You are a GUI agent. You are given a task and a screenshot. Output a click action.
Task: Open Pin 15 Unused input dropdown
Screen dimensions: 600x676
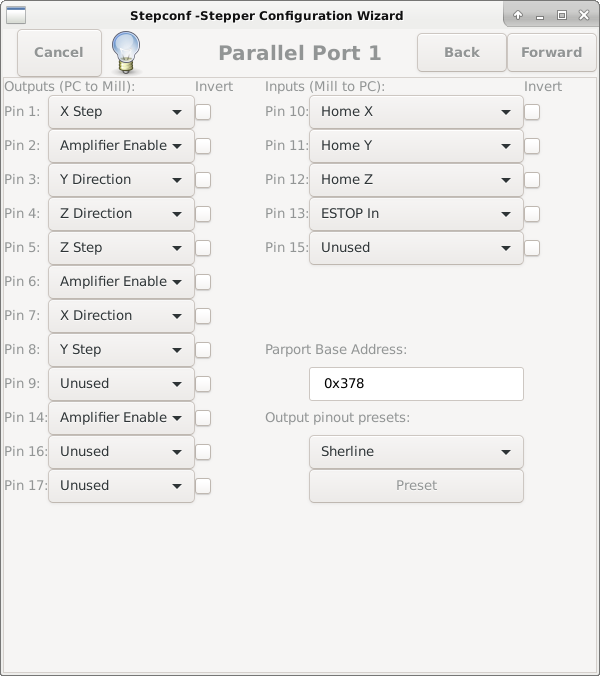pos(416,248)
